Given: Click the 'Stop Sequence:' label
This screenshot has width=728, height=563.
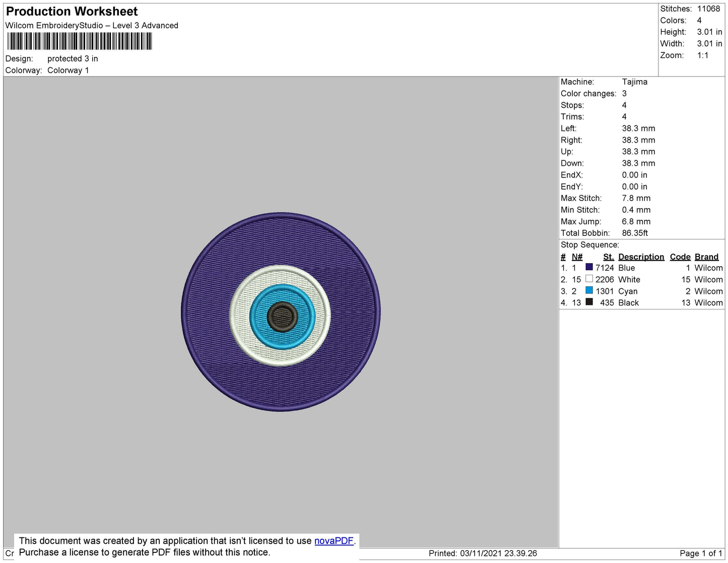Looking at the screenshot, I should tap(590, 244).
